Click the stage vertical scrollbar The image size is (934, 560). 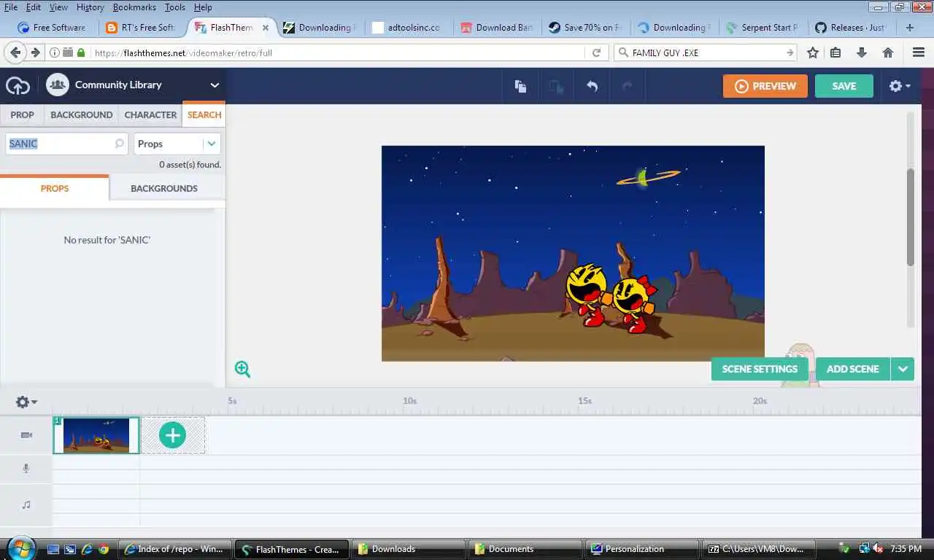[x=910, y=217]
